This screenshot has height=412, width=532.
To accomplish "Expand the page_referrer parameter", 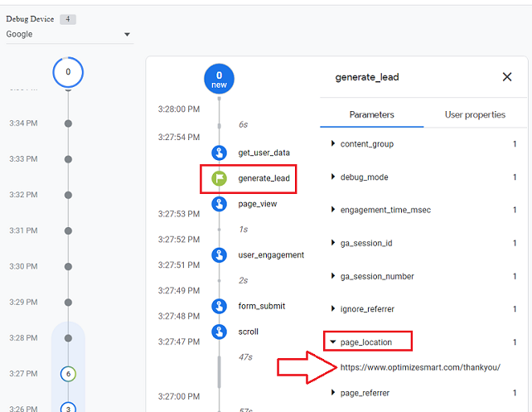I will [x=333, y=393].
